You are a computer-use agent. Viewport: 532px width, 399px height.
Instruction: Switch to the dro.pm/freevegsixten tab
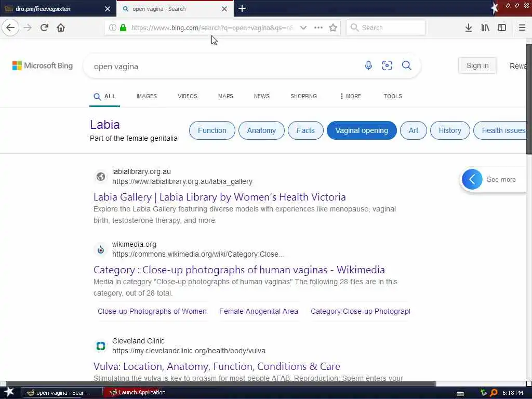click(58, 9)
